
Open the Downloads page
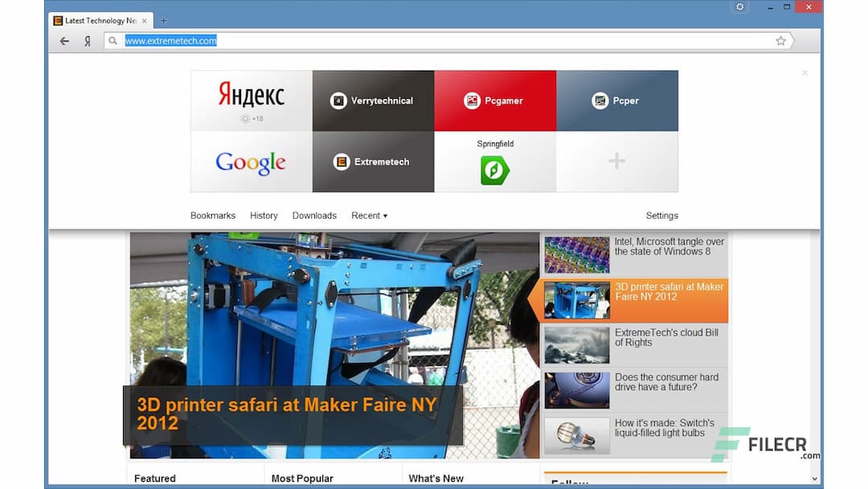(314, 215)
